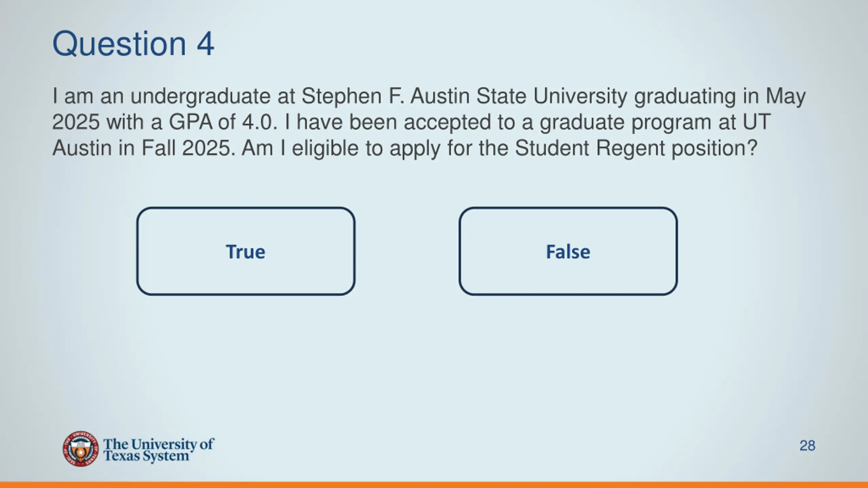Click the word 'eligible' in the last line
This screenshot has width=868, height=488.
[x=325, y=148]
